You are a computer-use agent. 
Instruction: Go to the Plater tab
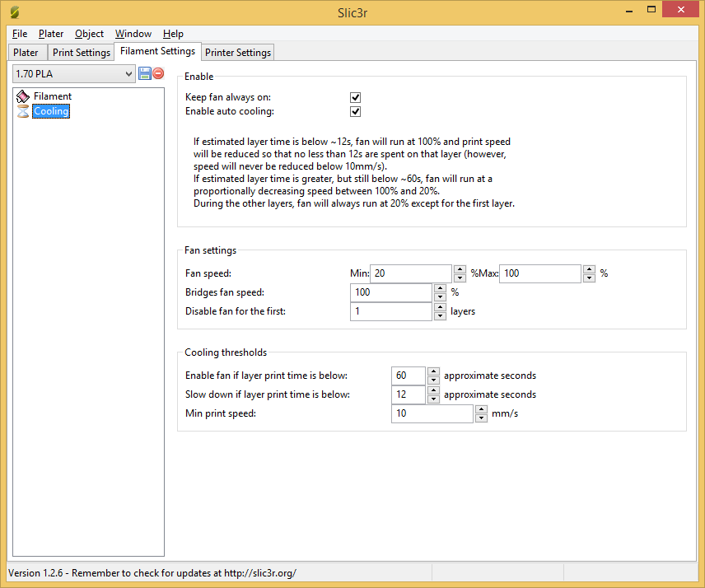click(x=26, y=53)
